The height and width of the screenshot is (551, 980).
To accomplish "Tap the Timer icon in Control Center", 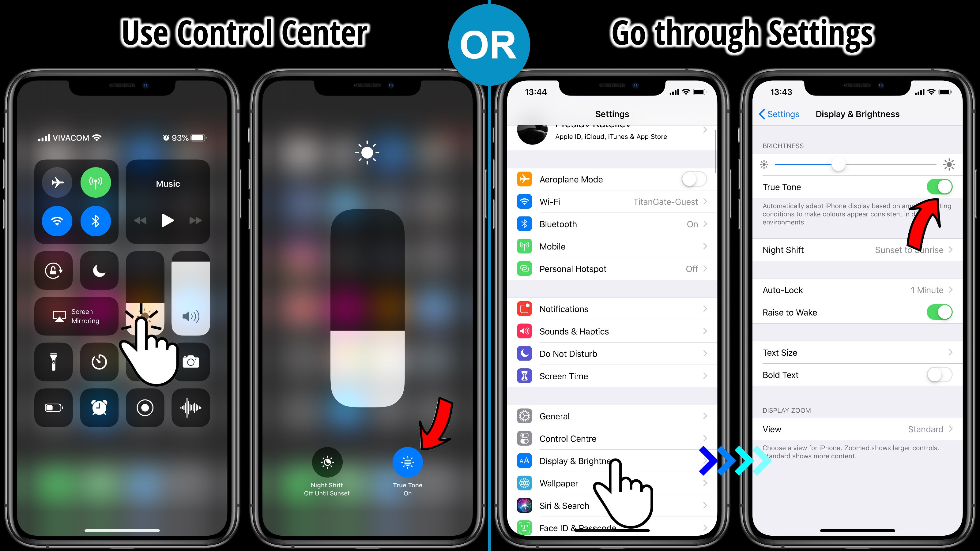I will [98, 361].
